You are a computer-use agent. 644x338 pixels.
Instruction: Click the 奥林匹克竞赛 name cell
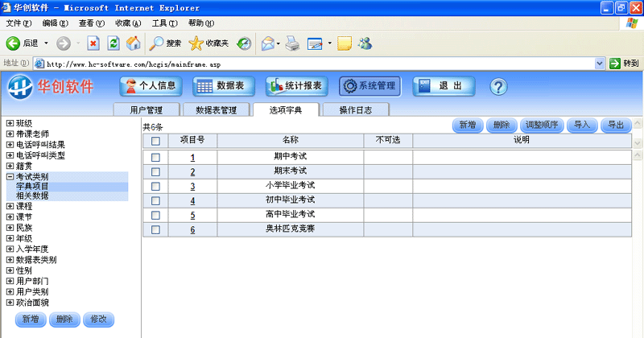291,229
